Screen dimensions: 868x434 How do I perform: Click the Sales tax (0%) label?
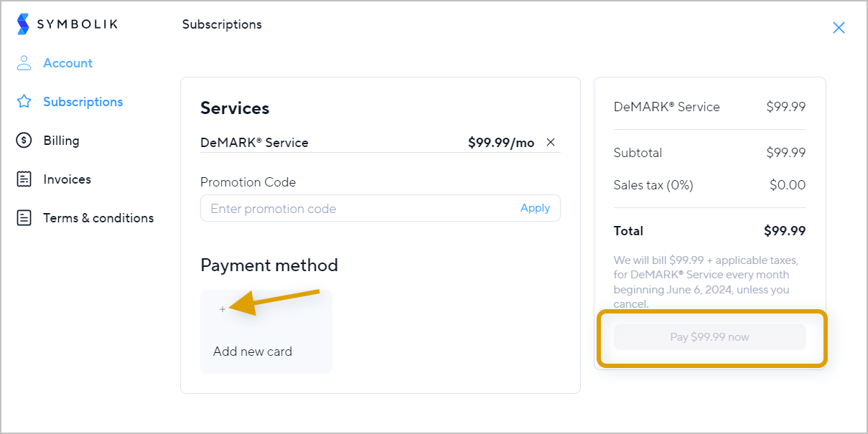pyautogui.click(x=653, y=185)
